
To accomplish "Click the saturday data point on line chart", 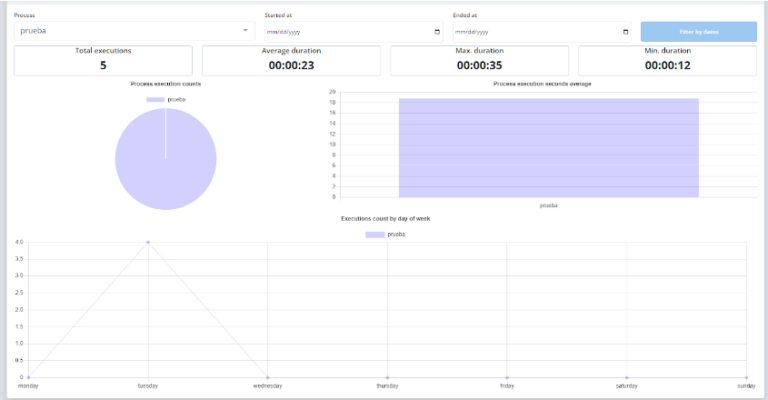I will point(626,377).
